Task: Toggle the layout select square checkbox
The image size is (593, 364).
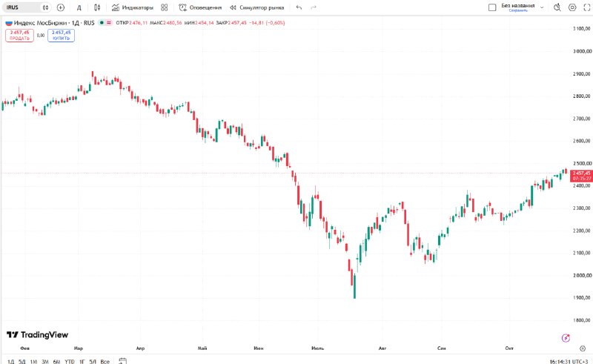Action: [x=492, y=7]
